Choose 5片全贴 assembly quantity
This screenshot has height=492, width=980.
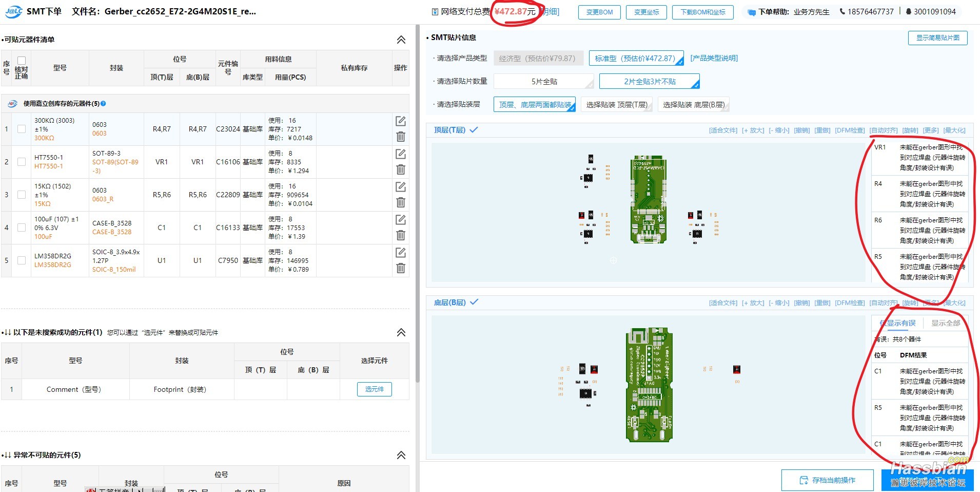[544, 82]
